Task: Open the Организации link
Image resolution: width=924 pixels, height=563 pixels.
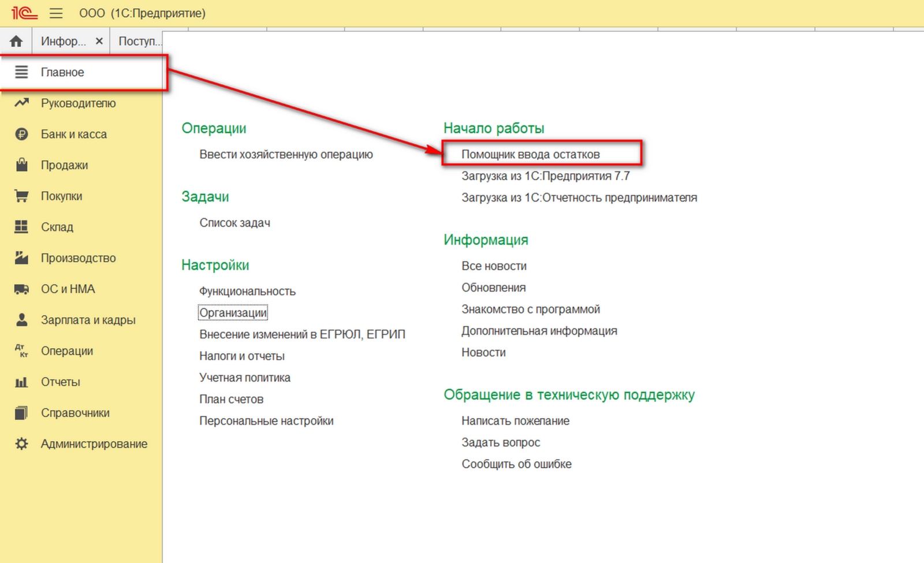Action: coord(233,313)
